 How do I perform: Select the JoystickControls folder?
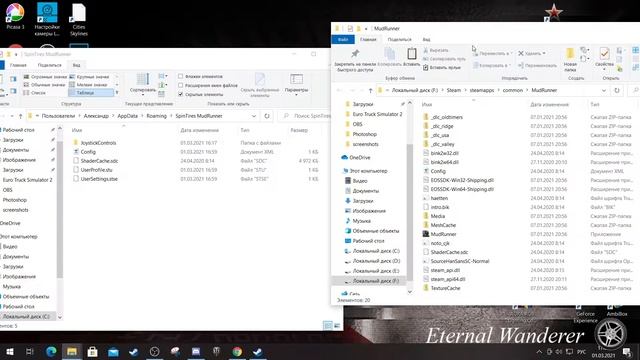98,143
